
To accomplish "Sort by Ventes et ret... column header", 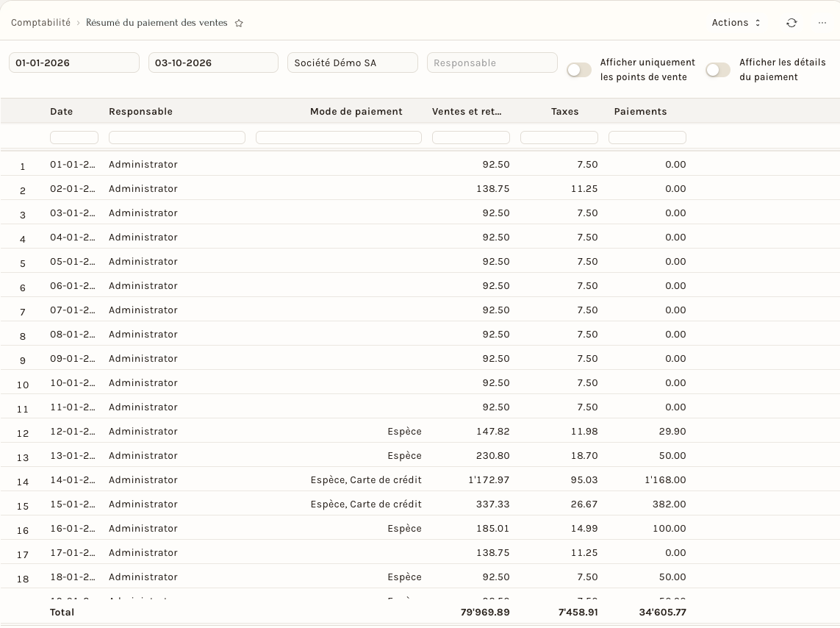I will click(x=467, y=112).
